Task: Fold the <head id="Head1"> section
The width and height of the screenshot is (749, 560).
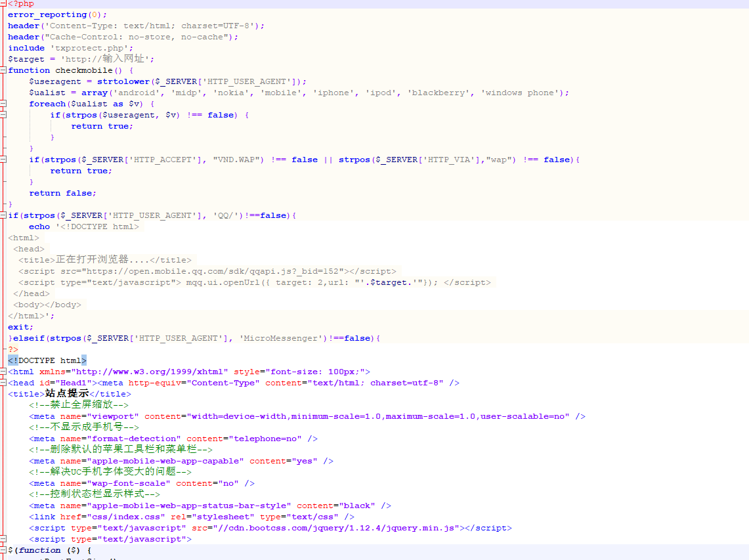Action: coord(3,383)
